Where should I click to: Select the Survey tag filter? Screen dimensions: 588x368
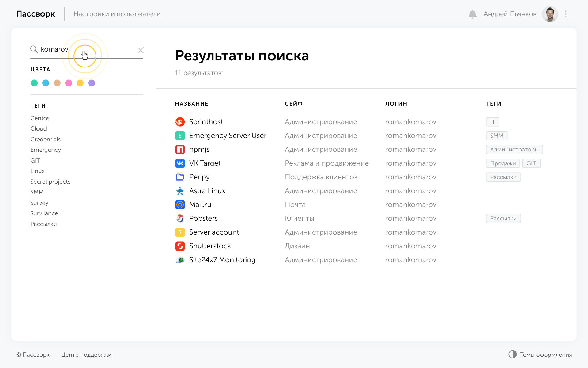39,203
